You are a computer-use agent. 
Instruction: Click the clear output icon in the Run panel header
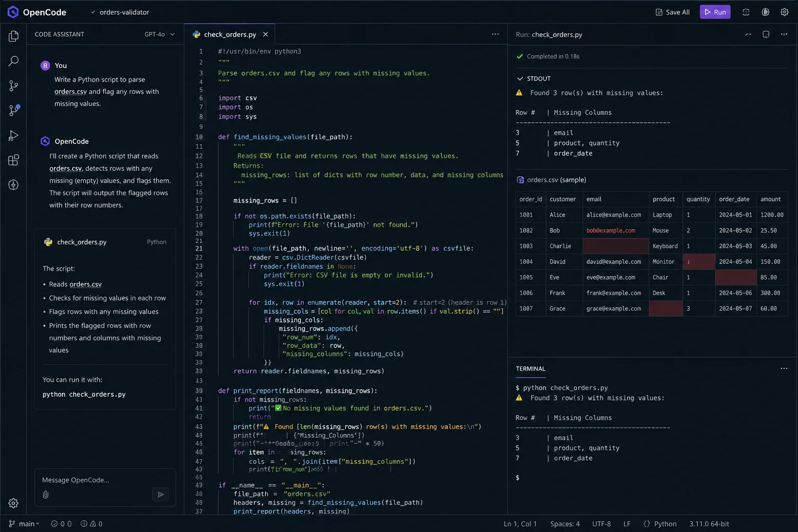click(748, 34)
